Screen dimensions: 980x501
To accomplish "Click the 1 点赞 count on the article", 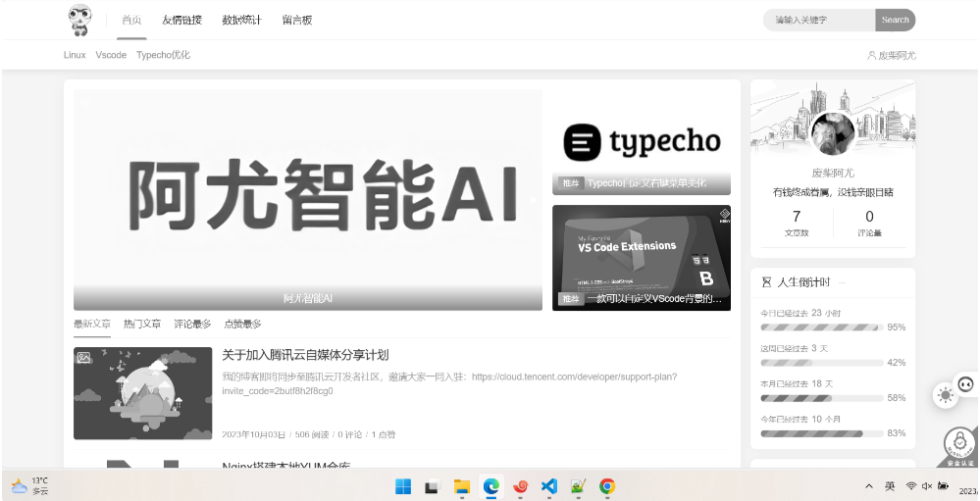I will click(384, 434).
